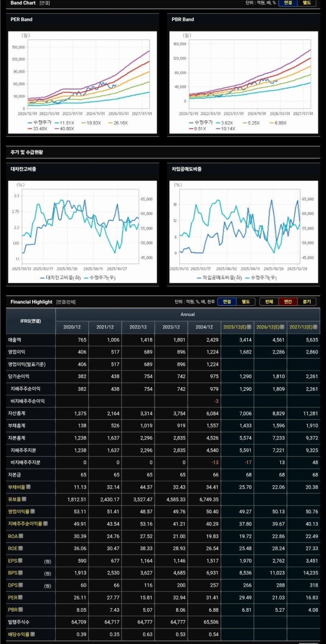The height and width of the screenshot is (644, 326).
Task: Click the IFRS(연결) table header cell
Action: 31,321
